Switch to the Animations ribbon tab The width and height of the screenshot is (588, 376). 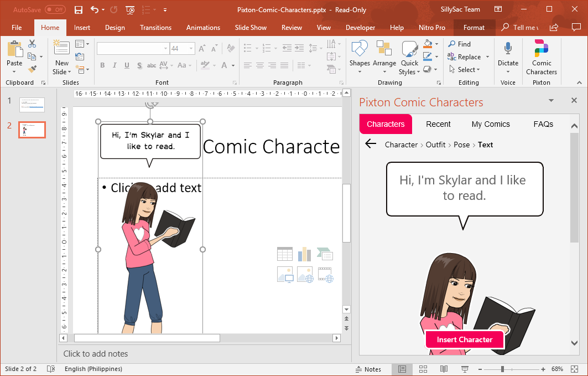pos(203,27)
